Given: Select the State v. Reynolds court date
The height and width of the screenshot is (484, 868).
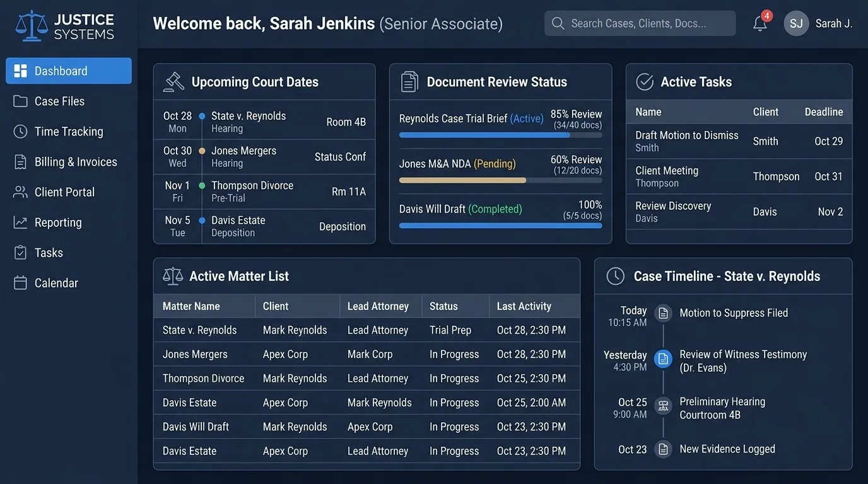Looking at the screenshot, I should (264, 122).
